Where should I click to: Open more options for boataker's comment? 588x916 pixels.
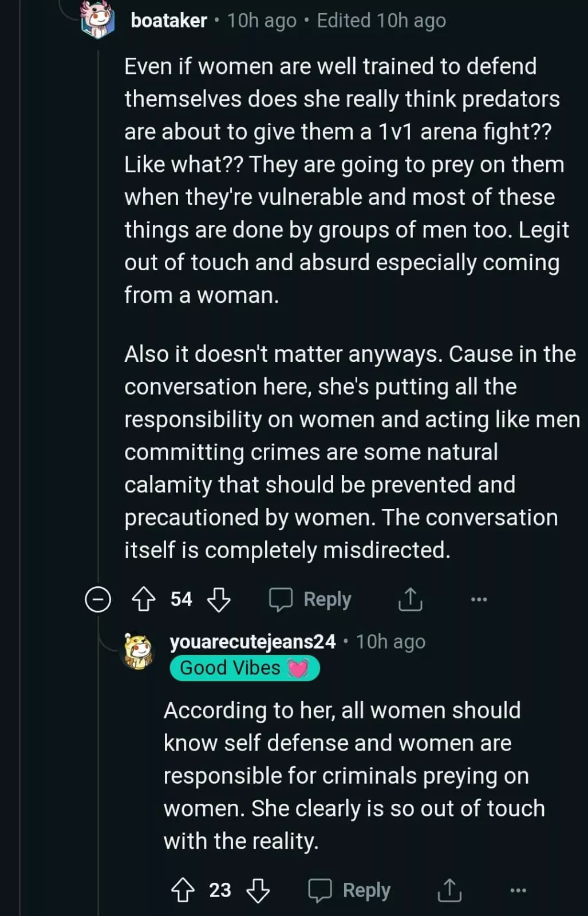click(479, 599)
